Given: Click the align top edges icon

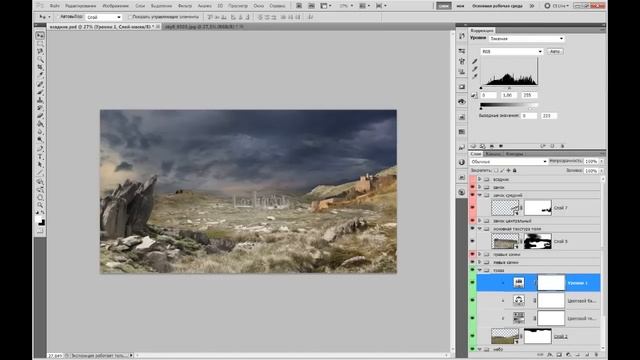Looking at the screenshot, I should click(210, 17).
